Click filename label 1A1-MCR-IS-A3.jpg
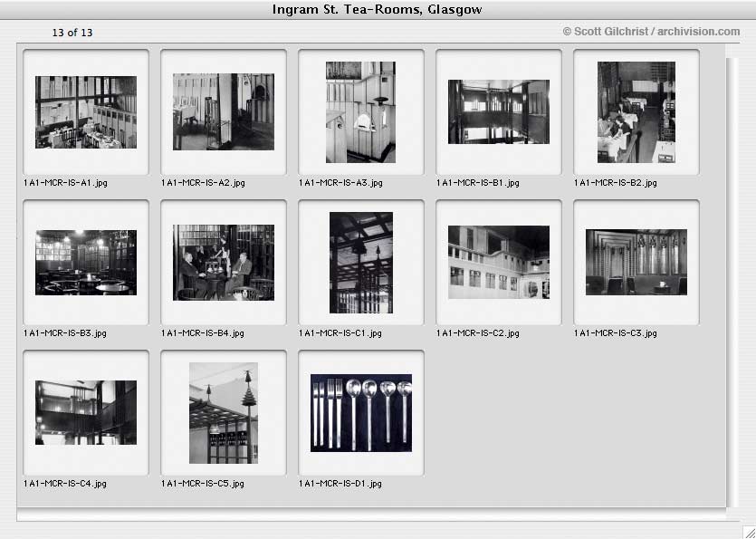Viewport: 756px width, 539px height. (x=340, y=183)
